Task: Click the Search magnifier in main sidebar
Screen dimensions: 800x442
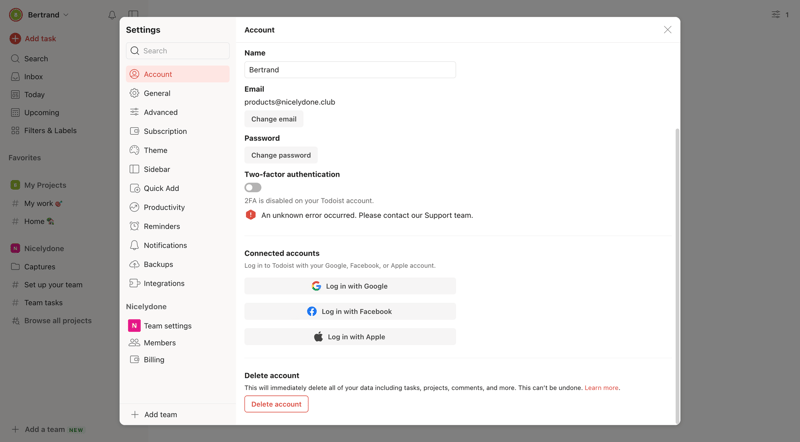Action: click(15, 59)
